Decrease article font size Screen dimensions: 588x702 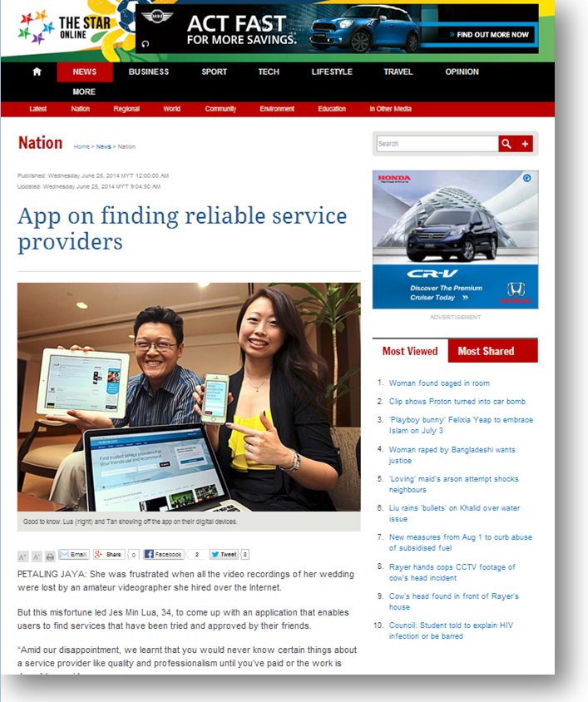(x=37, y=556)
